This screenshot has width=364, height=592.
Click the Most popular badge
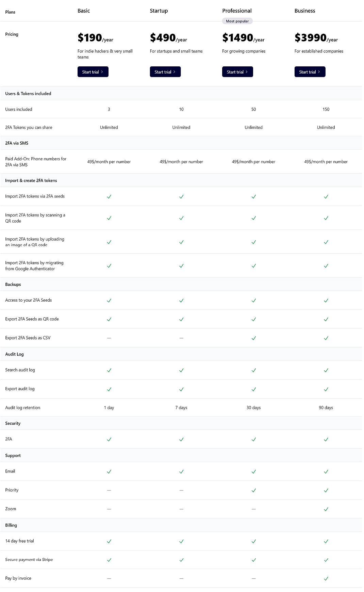(237, 21)
